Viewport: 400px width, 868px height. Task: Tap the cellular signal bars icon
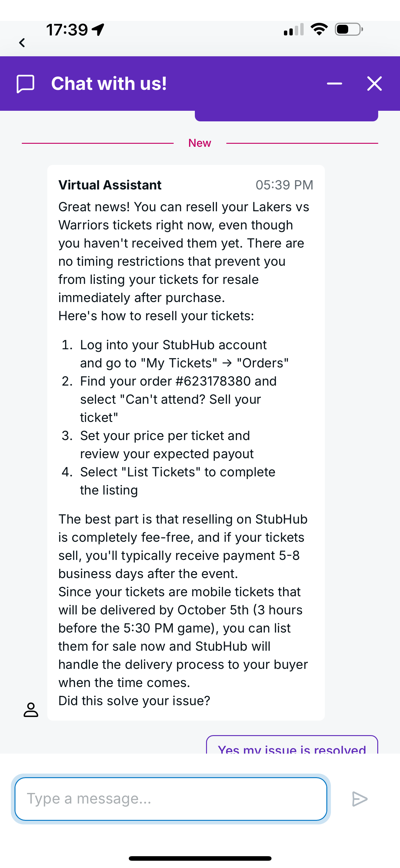294,30
